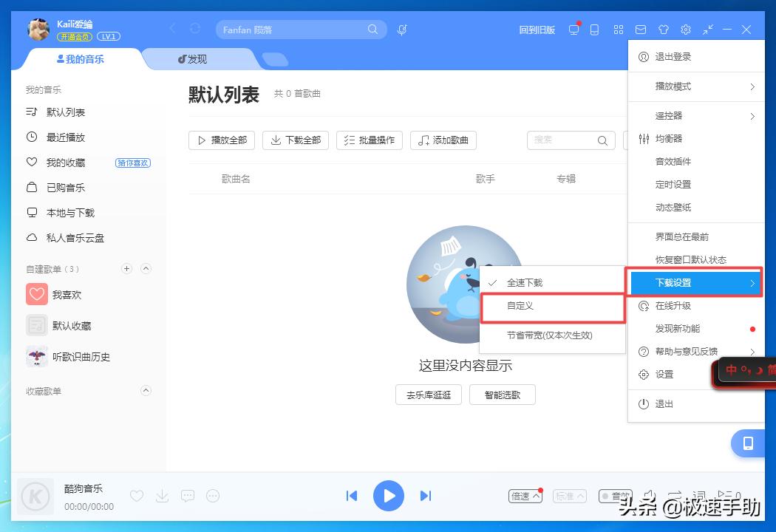The image size is (776, 532).
Task: Start voice search with the microphone icon
Action: tap(401, 30)
